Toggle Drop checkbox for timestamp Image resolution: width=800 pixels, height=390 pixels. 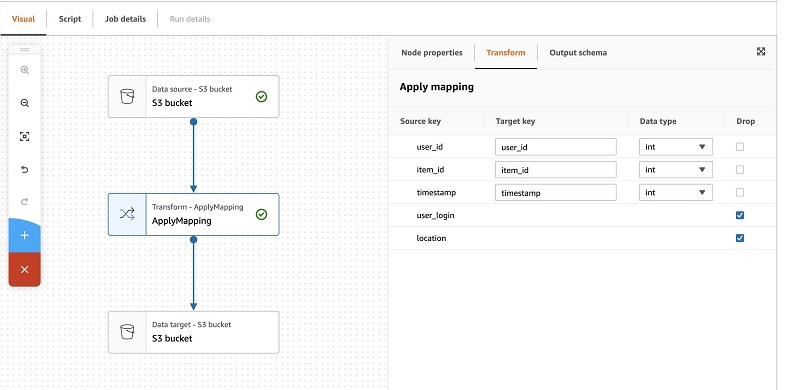[740, 192]
